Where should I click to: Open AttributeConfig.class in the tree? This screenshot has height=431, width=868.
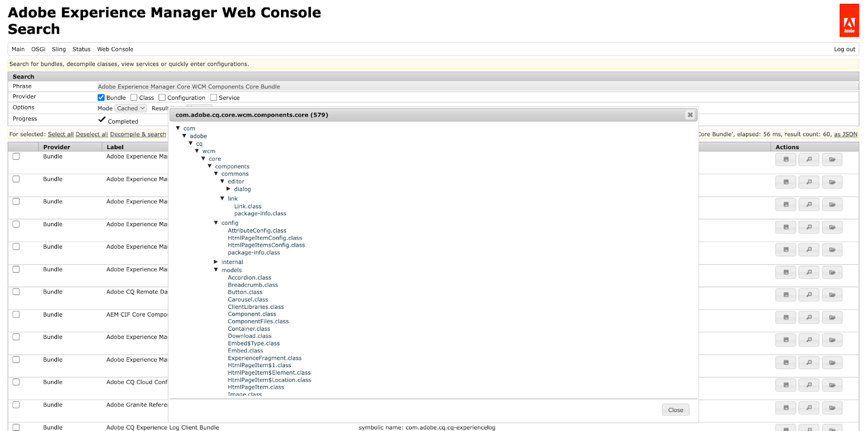click(x=257, y=230)
